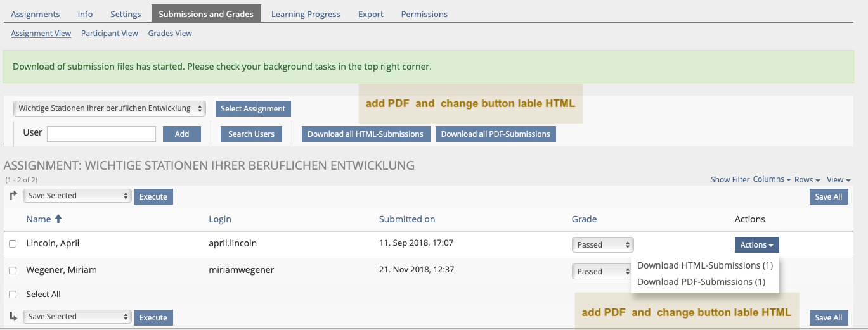Open the assignment selection dropdown
The image size is (868, 330).
[x=110, y=108]
